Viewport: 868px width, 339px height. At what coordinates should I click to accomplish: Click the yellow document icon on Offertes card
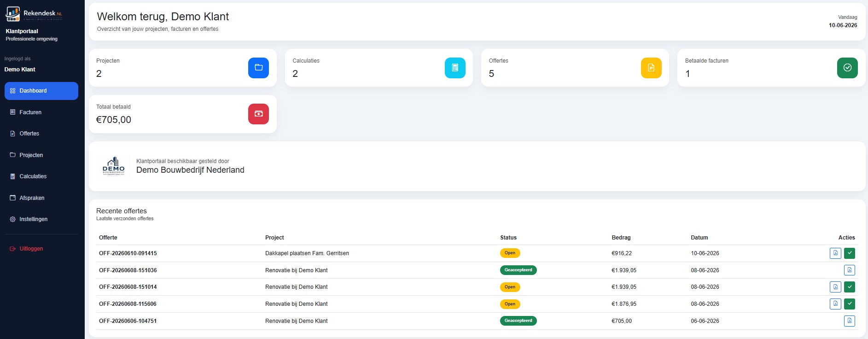pyautogui.click(x=651, y=68)
